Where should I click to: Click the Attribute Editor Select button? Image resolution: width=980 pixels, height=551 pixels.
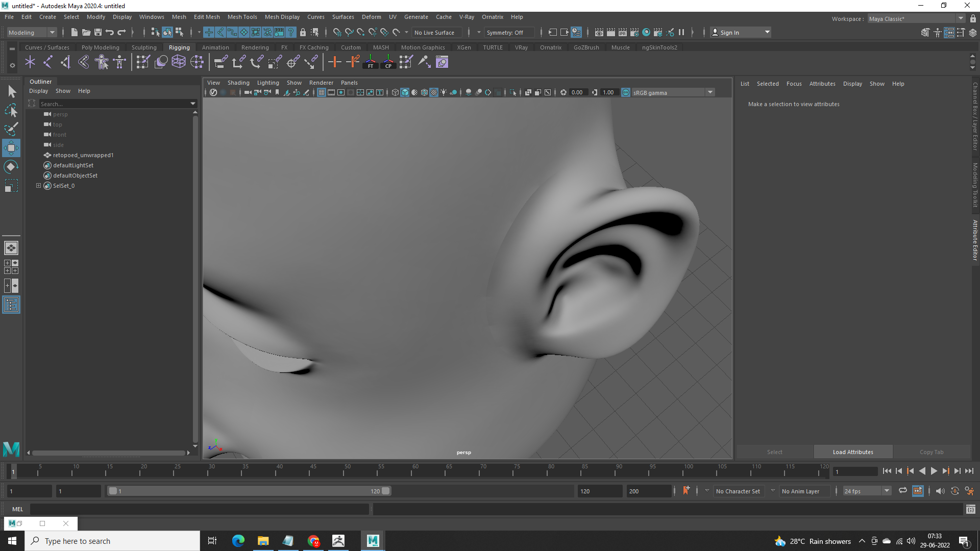point(774,452)
